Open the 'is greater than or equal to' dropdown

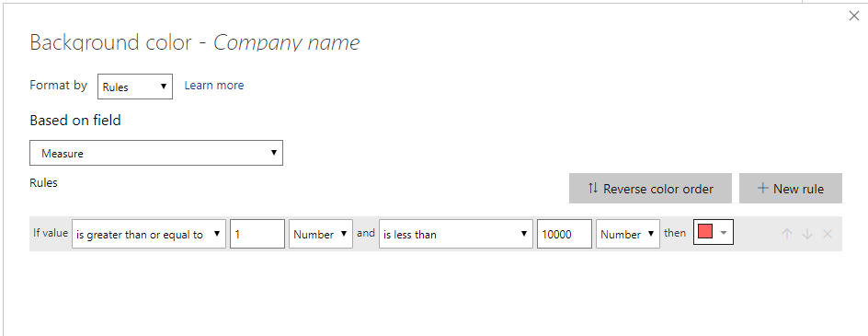(x=149, y=234)
